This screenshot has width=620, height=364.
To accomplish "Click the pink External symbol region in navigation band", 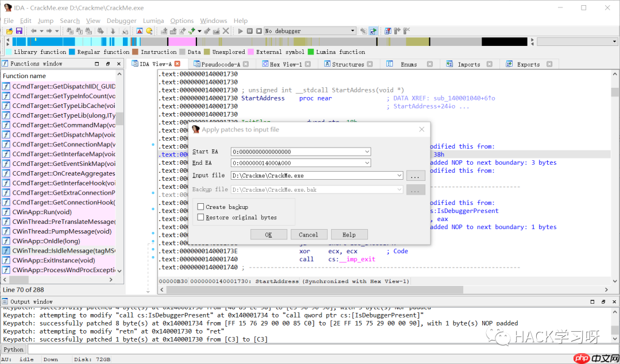I will point(182,42).
